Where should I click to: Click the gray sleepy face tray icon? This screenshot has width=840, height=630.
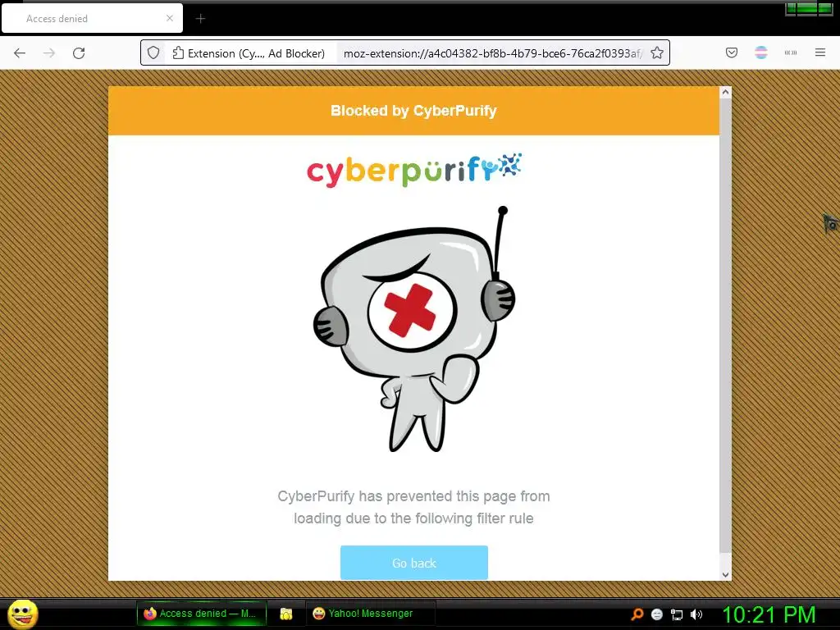coord(657,614)
